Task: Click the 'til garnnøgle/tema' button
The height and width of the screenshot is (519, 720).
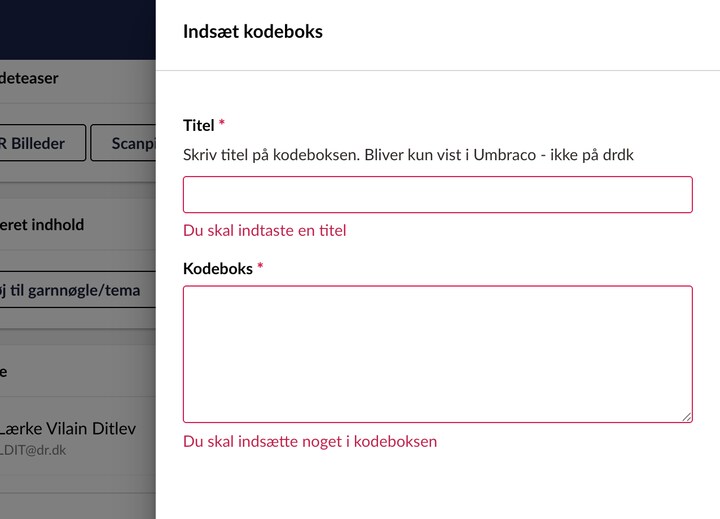Action: [72, 291]
